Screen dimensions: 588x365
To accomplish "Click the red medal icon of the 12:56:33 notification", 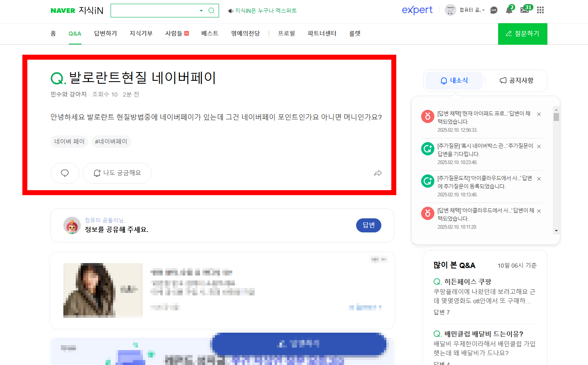I will click(428, 116).
